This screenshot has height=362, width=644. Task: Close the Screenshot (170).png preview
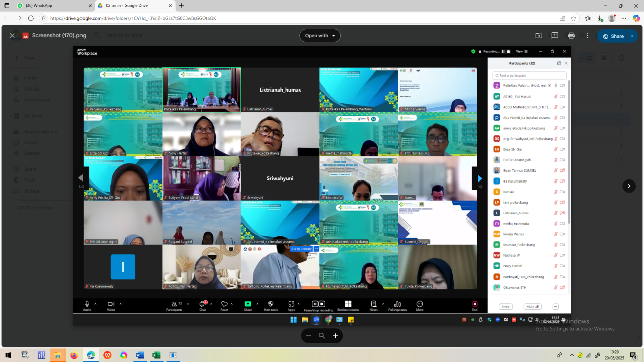[12, 36]
